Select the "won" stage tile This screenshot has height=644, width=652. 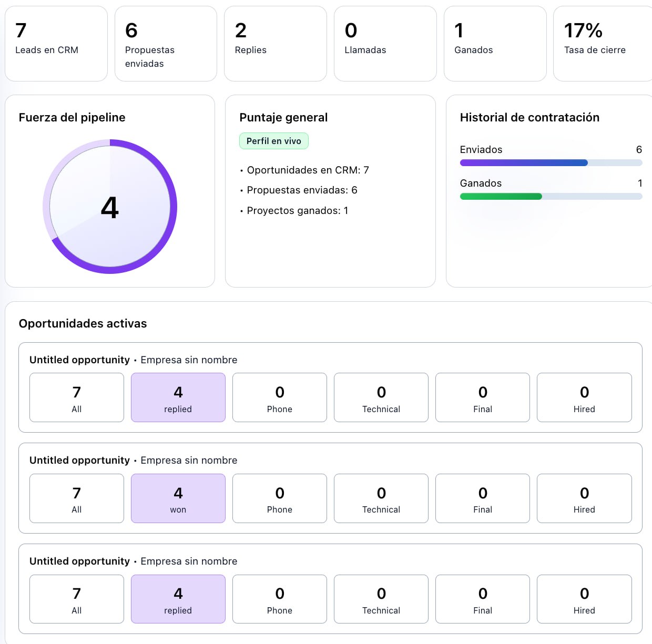pyautogui.click(x=178, y=498)
